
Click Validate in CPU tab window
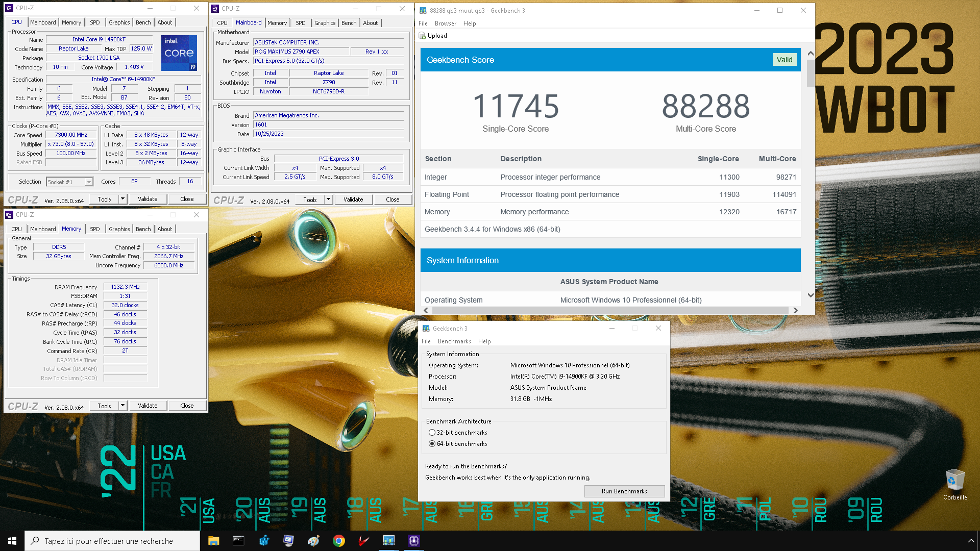(148, 199)
